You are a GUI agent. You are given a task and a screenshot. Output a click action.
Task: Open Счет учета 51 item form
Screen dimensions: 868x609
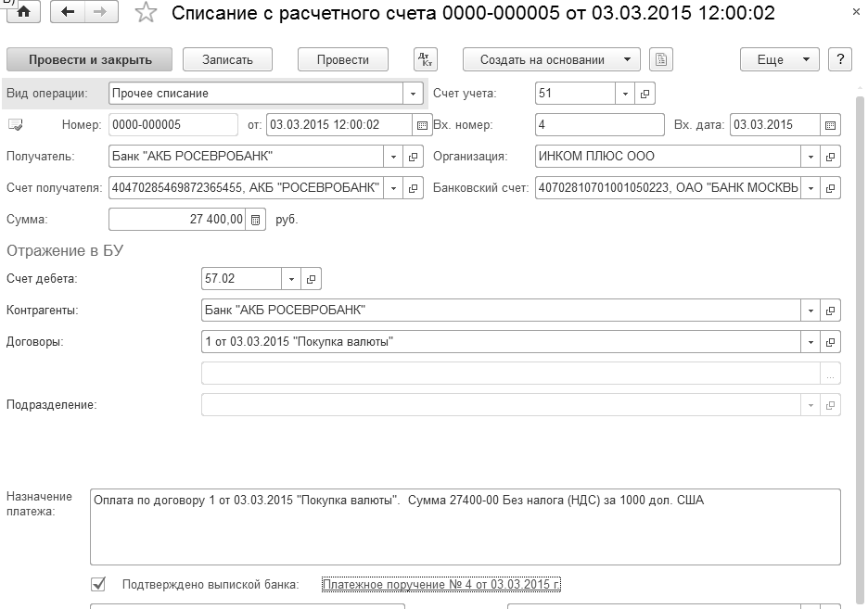tap(645, 94)
